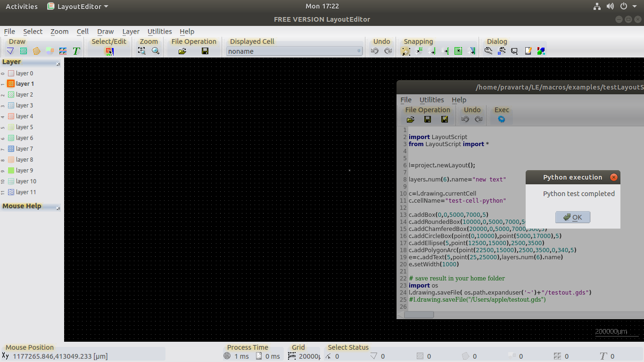Save script with editor floppy icon
The image size is (644, 362).
coord(428,119)
